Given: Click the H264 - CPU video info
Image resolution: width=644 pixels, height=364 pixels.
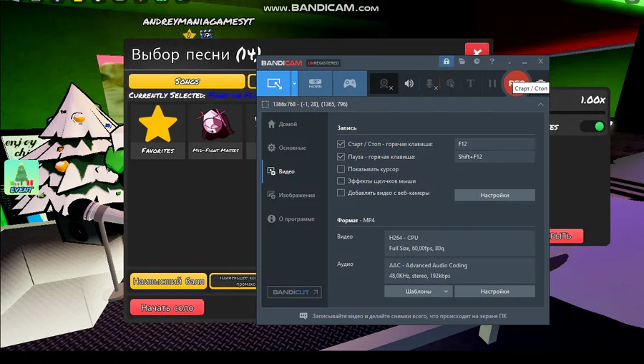Looking at the screenshot, I should [404, 238].
